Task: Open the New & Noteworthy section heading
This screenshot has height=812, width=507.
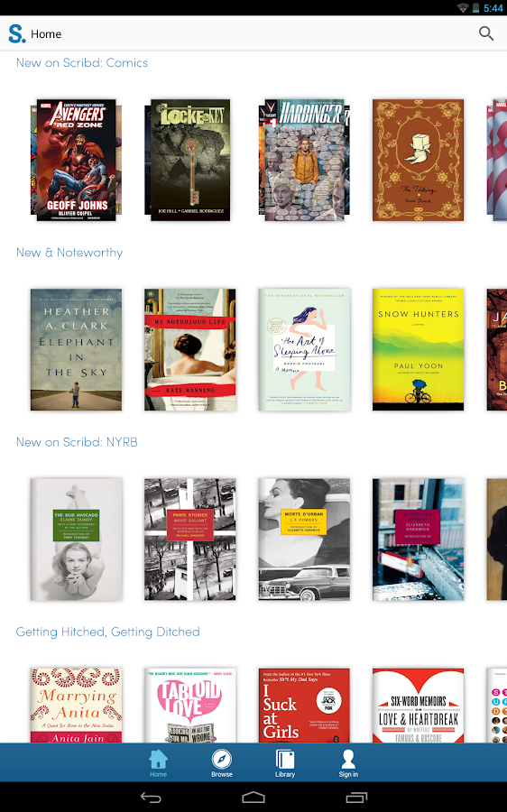Action: 69,253
